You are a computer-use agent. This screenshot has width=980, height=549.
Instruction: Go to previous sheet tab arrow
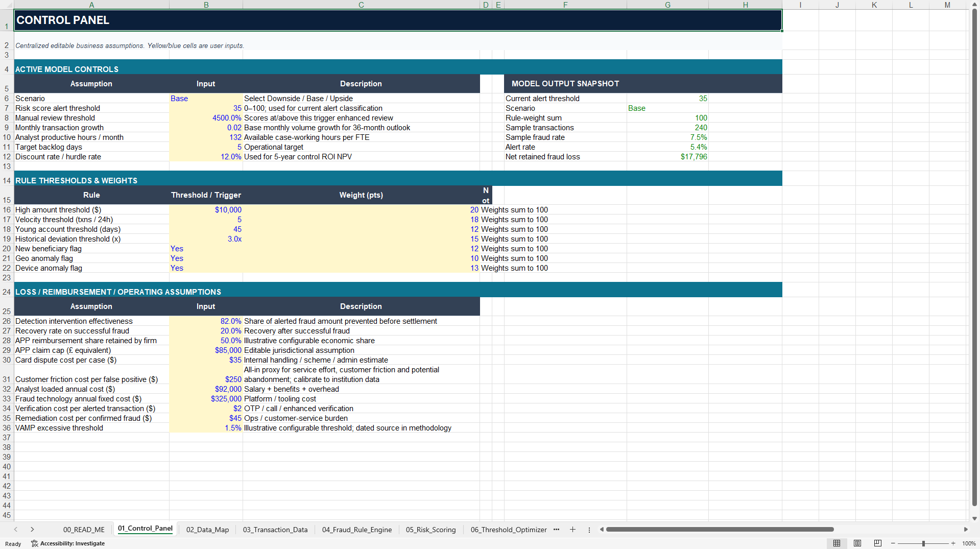(x=16, y=530)
